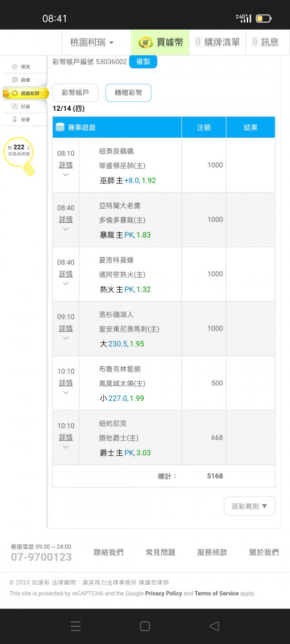Screen dimensions: 290x644
Task: Expand the 派彩規則 dropdown
Action: (x=249, y=506)
